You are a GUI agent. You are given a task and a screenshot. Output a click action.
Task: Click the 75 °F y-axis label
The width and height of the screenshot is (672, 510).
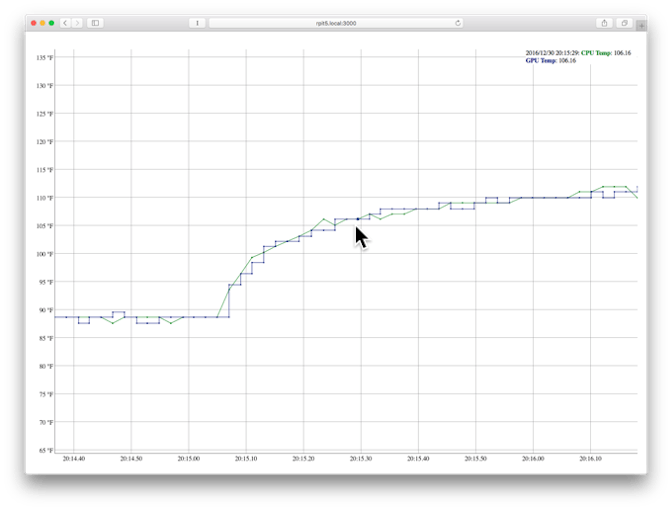(46, 394)
